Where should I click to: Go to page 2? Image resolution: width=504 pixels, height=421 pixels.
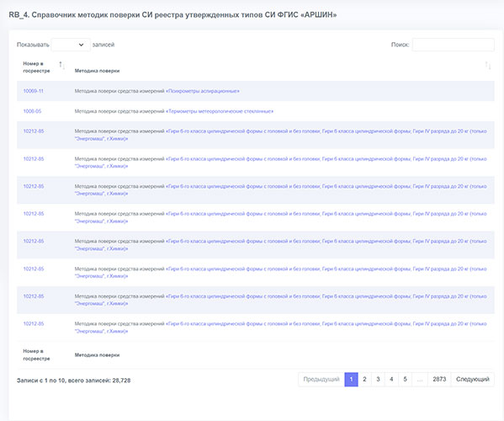[x=364, y=379]
